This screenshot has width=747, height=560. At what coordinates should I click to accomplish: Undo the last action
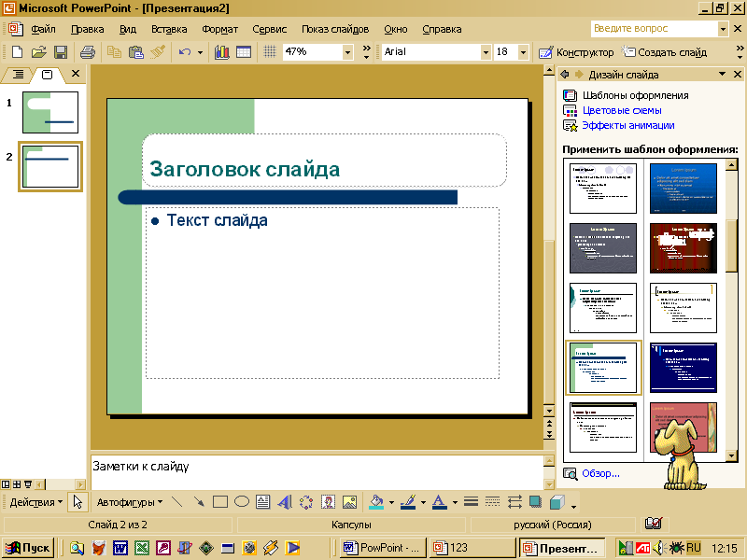(x=185, y=52)
